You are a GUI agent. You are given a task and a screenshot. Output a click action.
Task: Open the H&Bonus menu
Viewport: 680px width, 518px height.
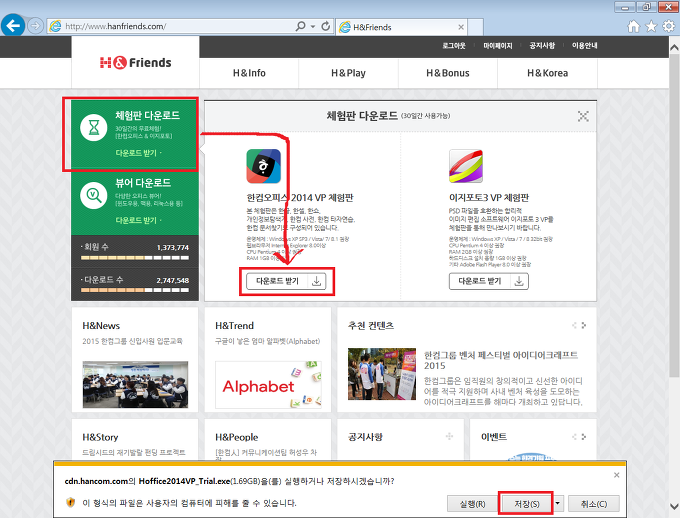(448, 73)
